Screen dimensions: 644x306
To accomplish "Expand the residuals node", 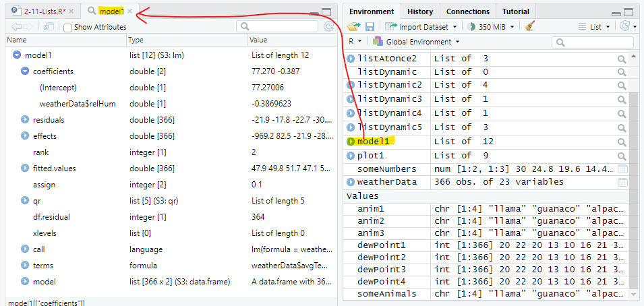I will tap(25, 120).
